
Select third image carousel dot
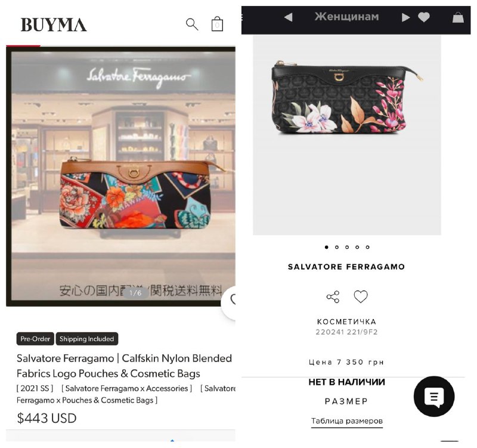click(347, 247)
